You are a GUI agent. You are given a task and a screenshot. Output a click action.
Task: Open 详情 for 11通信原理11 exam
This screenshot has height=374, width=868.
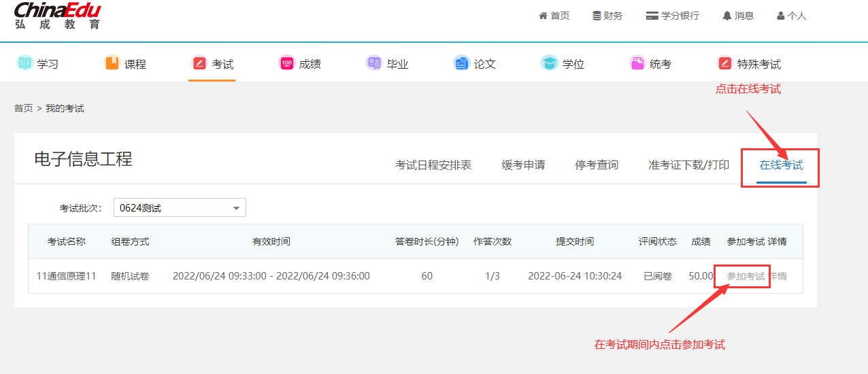pyautogui.click(x=778, y=276)
